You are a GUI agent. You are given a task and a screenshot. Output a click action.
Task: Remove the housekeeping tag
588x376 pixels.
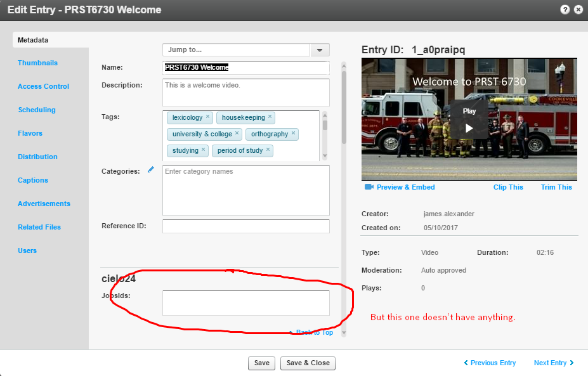[x=270, y=117]
